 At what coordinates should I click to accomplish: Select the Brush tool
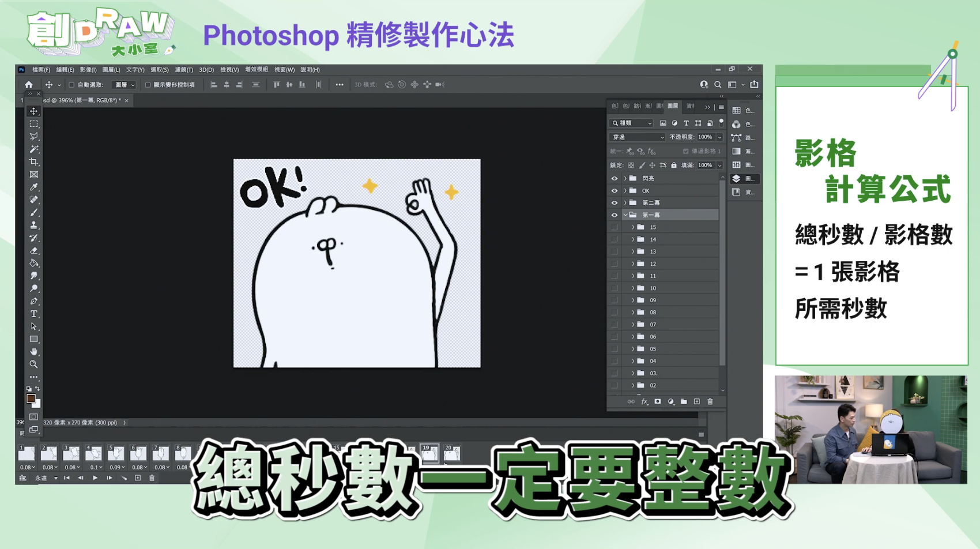(x=34, y=212)
